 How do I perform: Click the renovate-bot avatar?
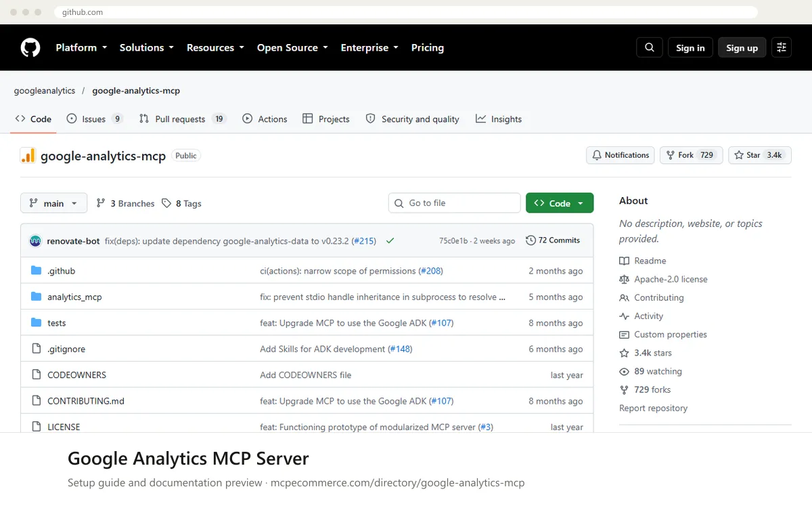(35, 240)
